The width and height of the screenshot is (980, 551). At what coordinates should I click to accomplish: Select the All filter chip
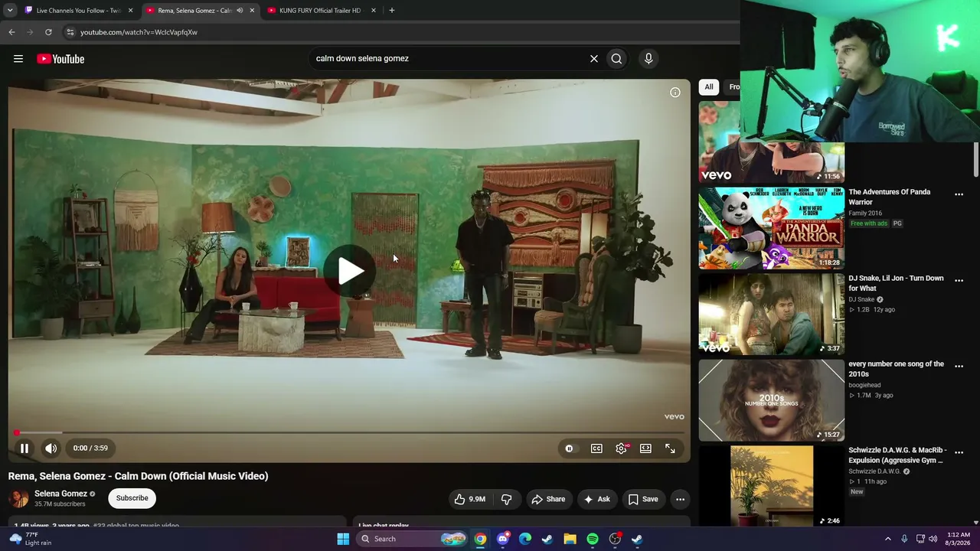click(x=709, y=86)
